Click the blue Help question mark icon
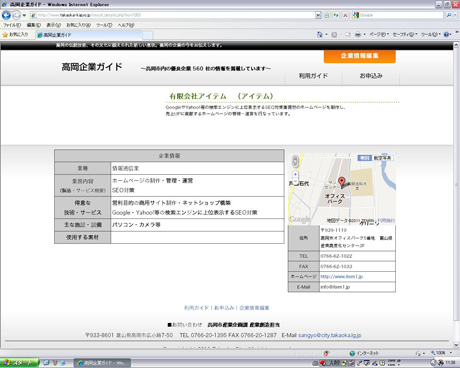The width and height of the screenshot is (460, 368). pyautogui.click(x=447, y=34)
